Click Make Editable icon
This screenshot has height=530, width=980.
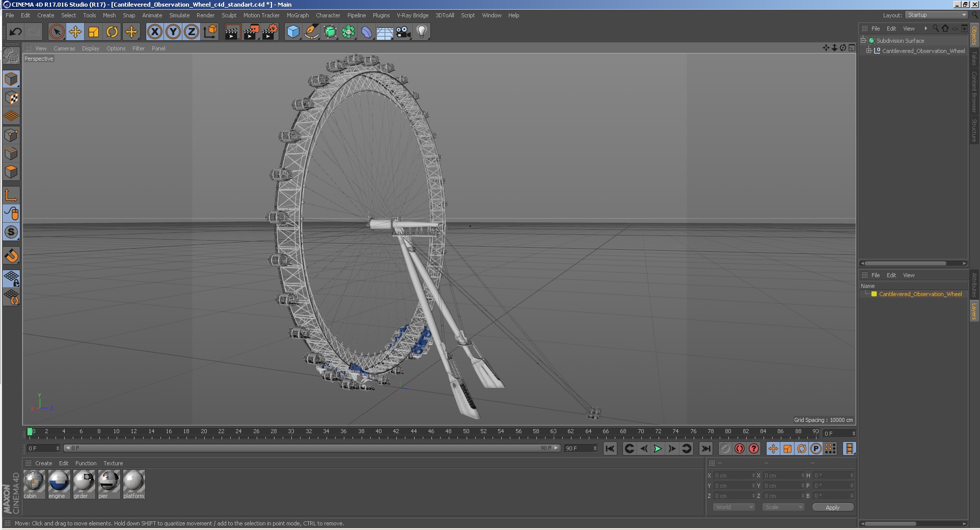click(x=11, y=56)
